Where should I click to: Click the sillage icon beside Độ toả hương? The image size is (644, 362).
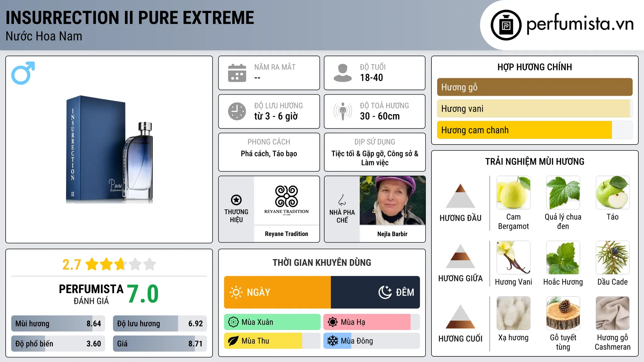tap(342, 111)
